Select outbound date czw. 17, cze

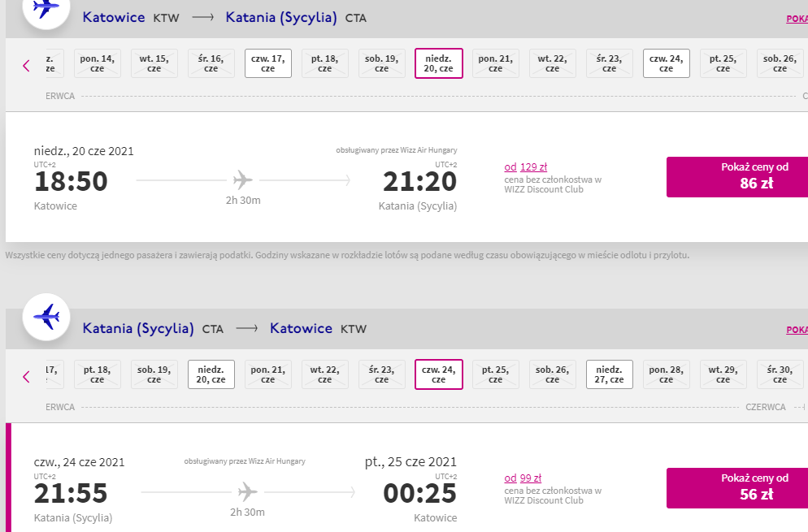tap(268, 63)
